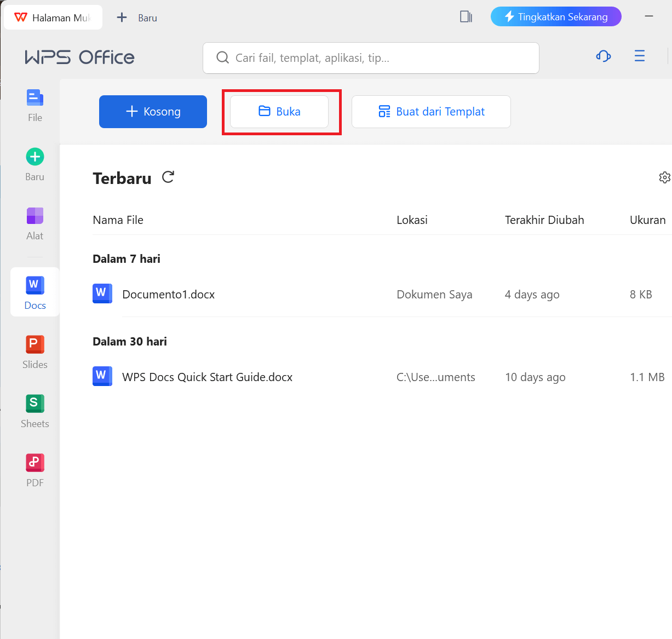The width and height of the screenshot is (672, 639).
Task: Open Documento1.docx from recent files
Action: point(168,294)
